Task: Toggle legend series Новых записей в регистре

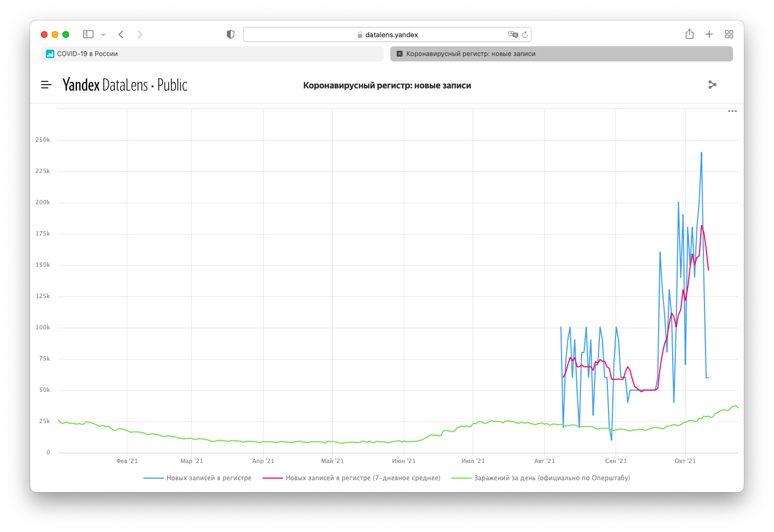Action: click(198, 478)
